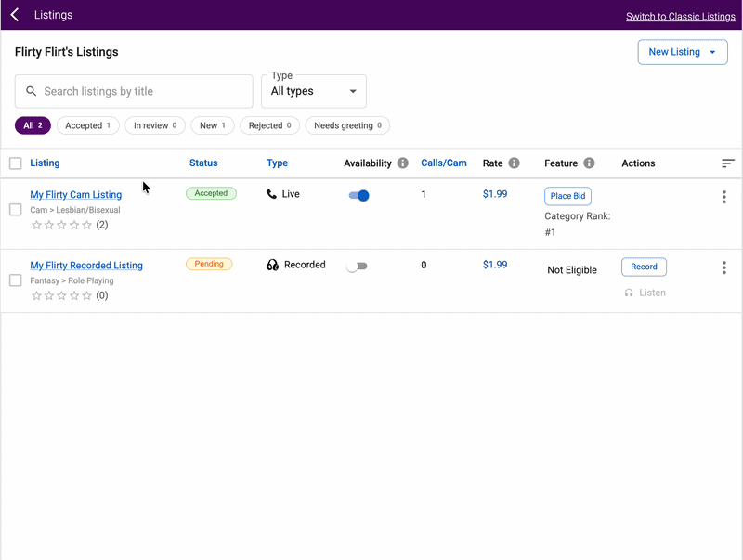Image resolution: width=743 pixels, height=560 pixels.
Task: Open more options for My Flirty Recorded Listing
Action: [724, 267]
